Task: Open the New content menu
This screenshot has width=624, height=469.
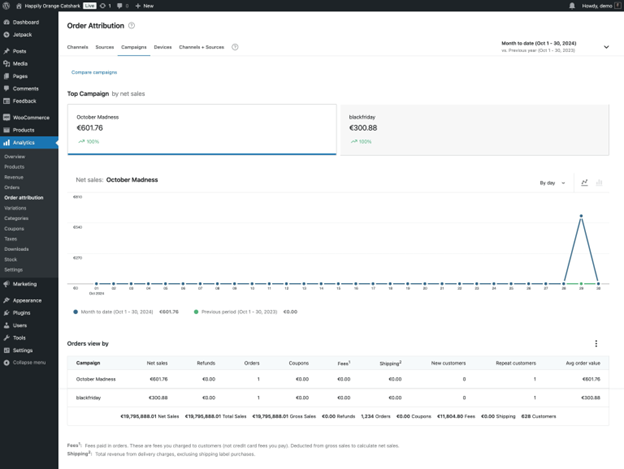Action: pos(145,5)
